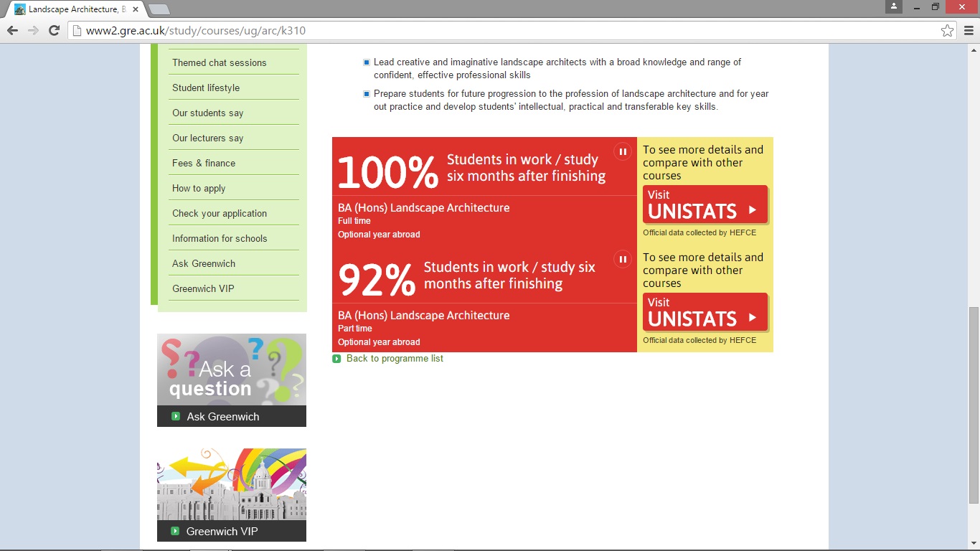Screen dimensions: 980x551
Task: Click the Ask a question banner image
Action: click(x=232, y=369)
